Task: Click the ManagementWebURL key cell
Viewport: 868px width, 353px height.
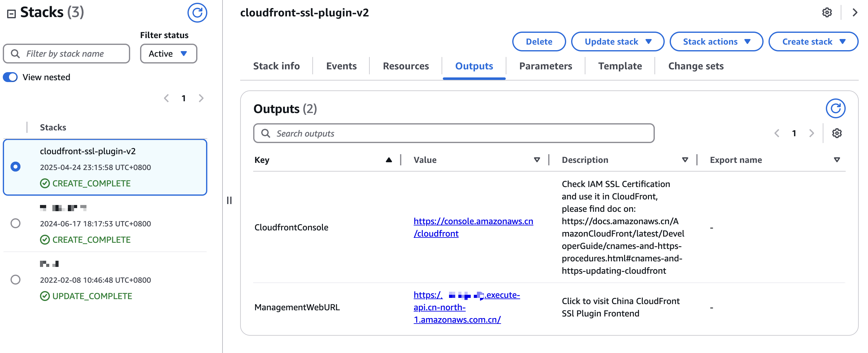Action: pyautogui.click(x=297, y=307)
